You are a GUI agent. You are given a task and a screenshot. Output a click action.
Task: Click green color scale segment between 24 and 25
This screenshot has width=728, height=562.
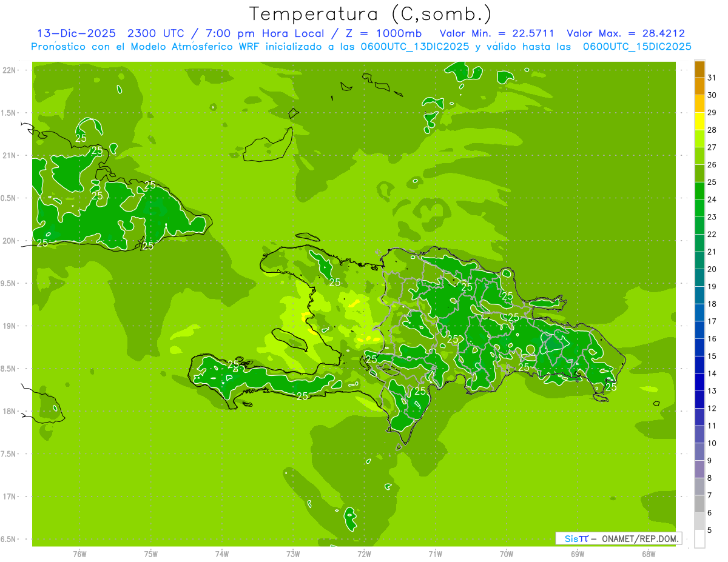699,190
